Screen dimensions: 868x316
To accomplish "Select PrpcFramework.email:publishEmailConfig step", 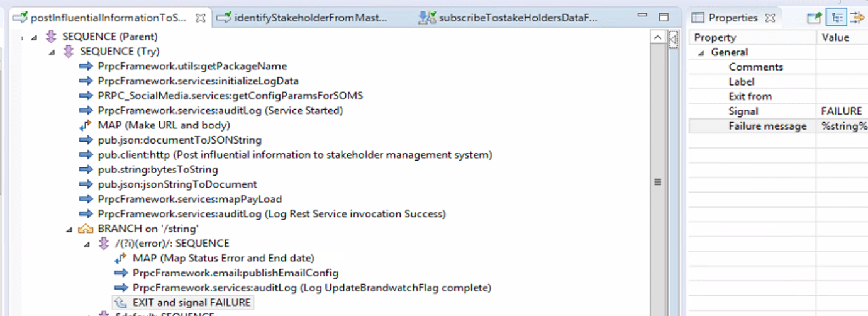I will 235,273.
